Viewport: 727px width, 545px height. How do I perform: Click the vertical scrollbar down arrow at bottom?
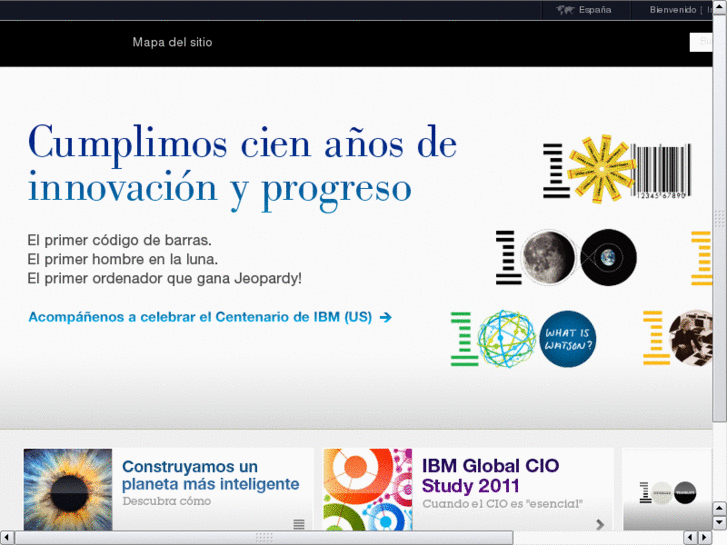[x=720, y=523]
